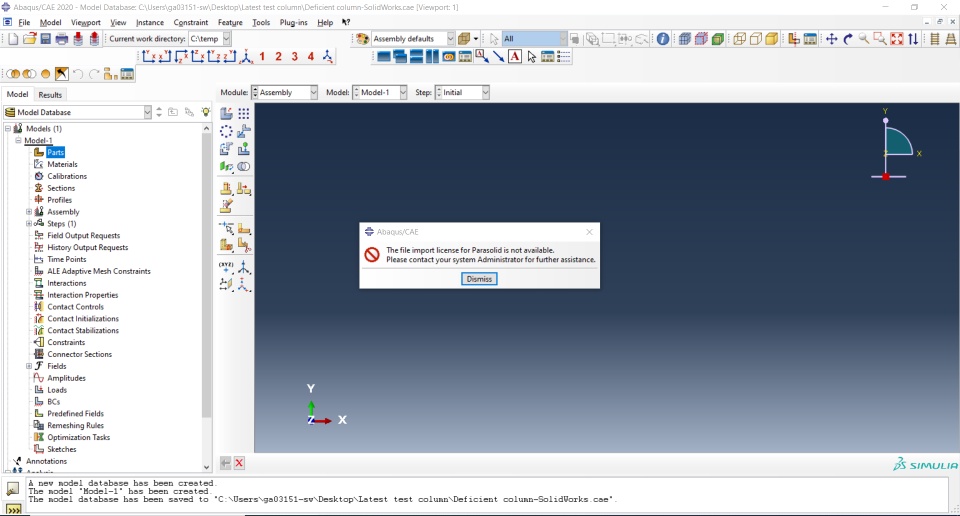Toggle the select entities arrow icon
960x516 pixels.
(494, 39)
